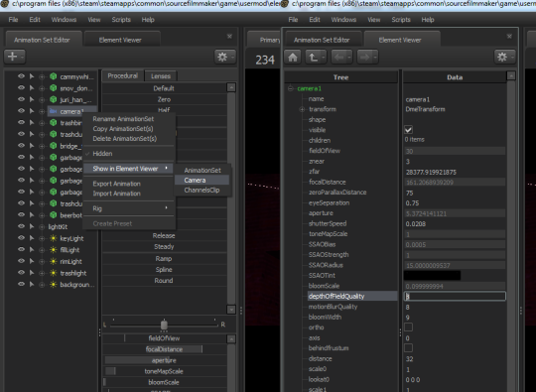Choose Export Animation from the context menu
This screenshot has width=536, height=392.
[x=116, y=184]
